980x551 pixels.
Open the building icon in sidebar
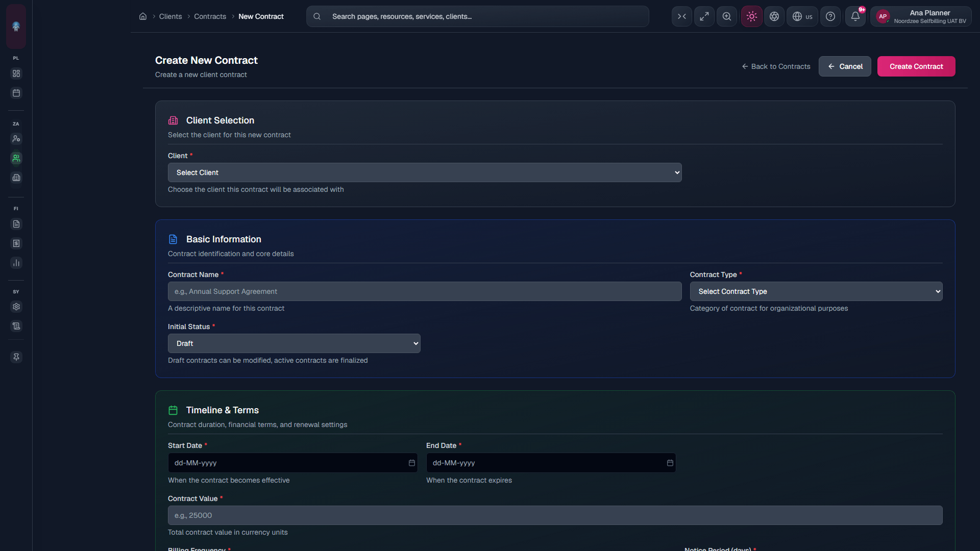tap(16, 178)
